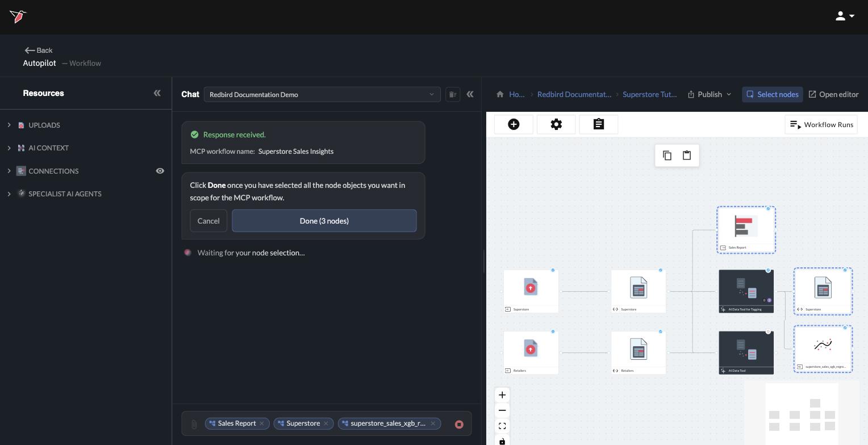
Task: Stop the response with the red stop icon
Action: [459, 424]
